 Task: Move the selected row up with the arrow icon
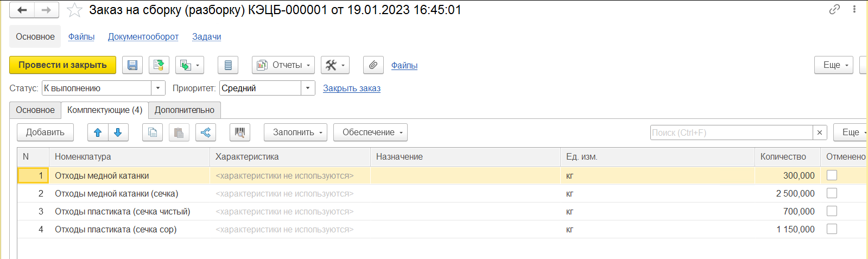98,132
